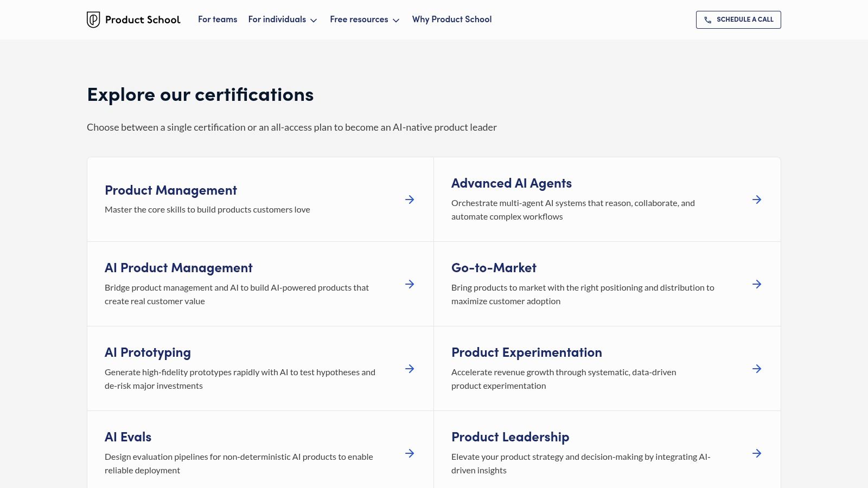Open Product Experimentation via its arrow icon
This screenshot has height=488, width=868.
tap(757, 369)
